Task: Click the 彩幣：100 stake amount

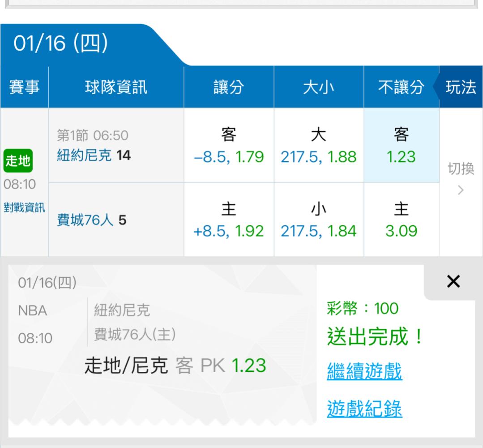Action: click(x=363, y=308)
